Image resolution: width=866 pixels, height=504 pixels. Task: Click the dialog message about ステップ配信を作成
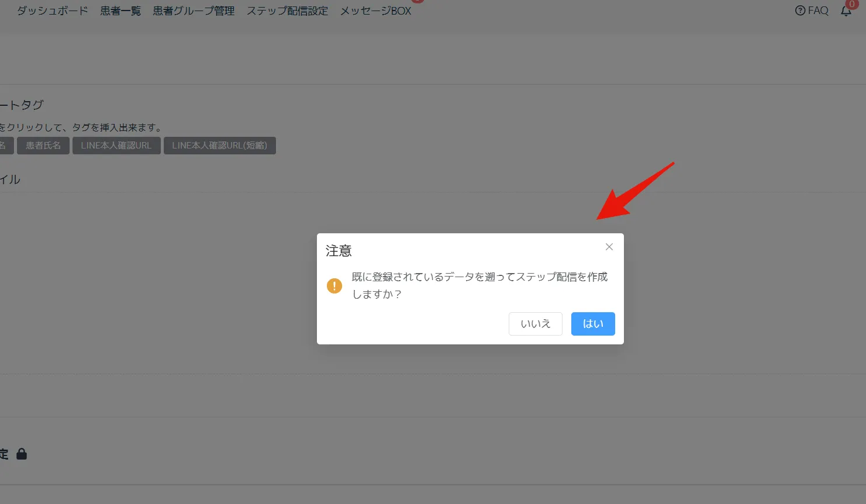tap(479, 285)
